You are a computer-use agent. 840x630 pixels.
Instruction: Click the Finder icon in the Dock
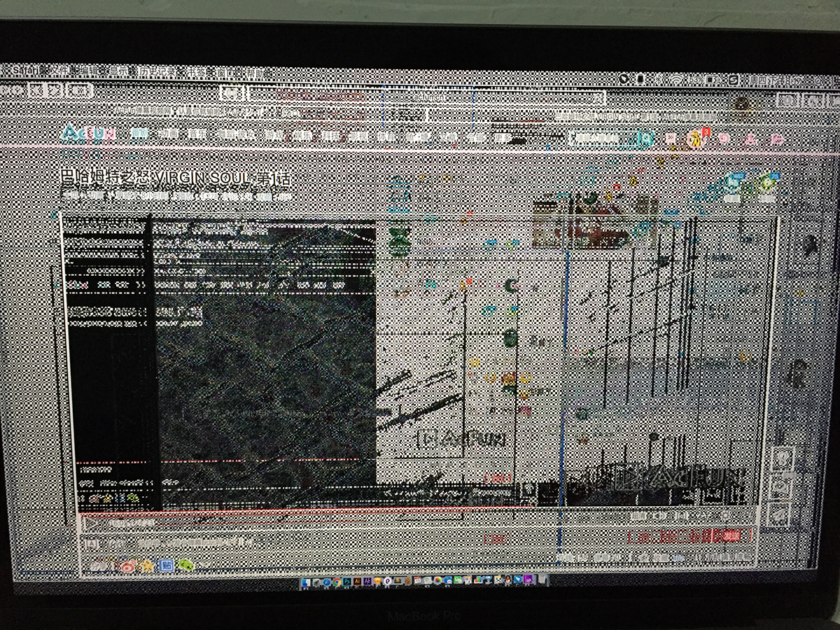(307, 581)
